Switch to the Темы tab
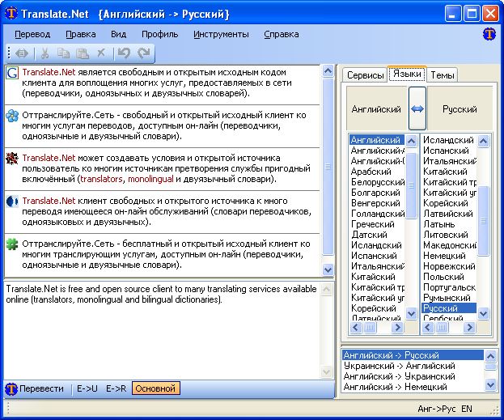This screenshot has width=504, height=420. coord(443,74)
